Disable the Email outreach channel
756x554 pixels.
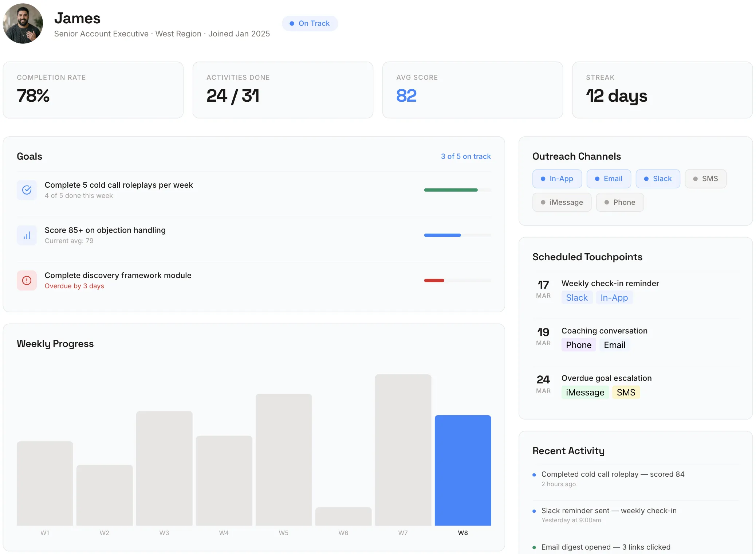click(609, 179)
